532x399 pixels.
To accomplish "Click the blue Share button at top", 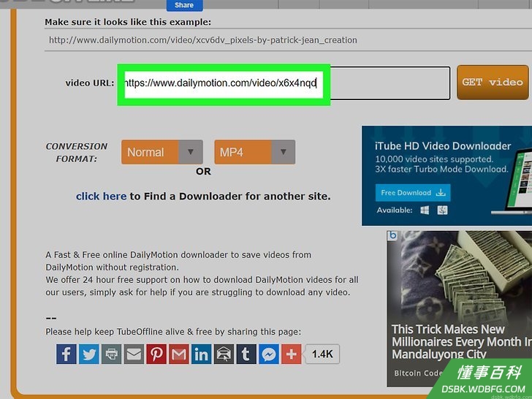I will pyautogui.click(x=185, y=5).
